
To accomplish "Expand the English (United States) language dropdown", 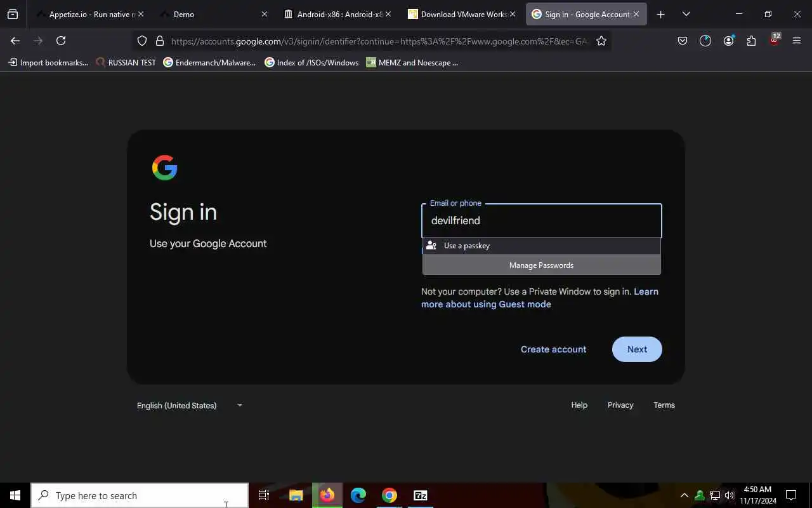I will (190, 405).
